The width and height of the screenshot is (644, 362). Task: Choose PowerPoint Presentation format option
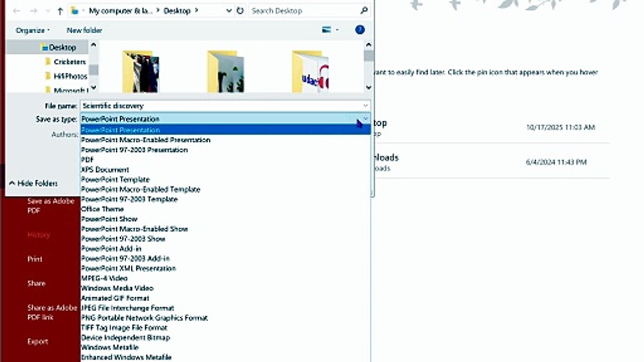pyautogui.click(x=225, y=130)
